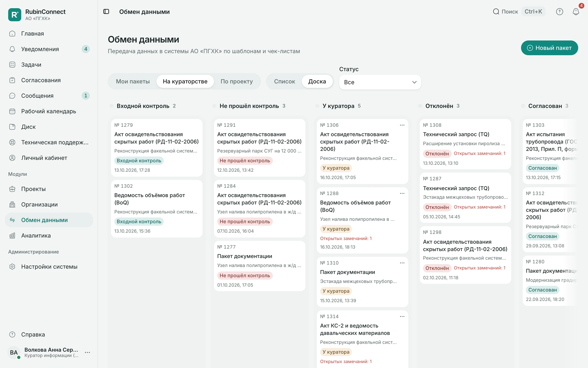Viewport: 588px width, 368px height.
Task: Open options menu on card № 1314
Action: pyautogui.click(x=402, y=316)
